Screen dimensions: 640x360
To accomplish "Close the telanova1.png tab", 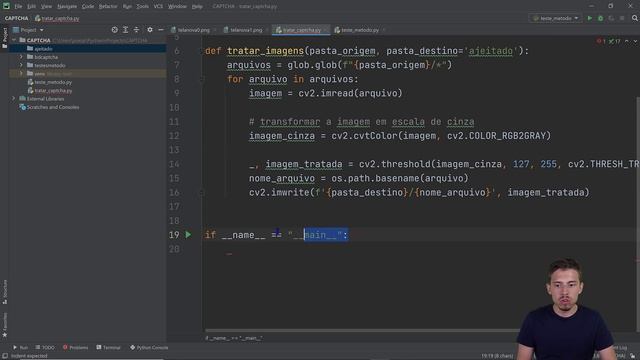I will (267, 30).
